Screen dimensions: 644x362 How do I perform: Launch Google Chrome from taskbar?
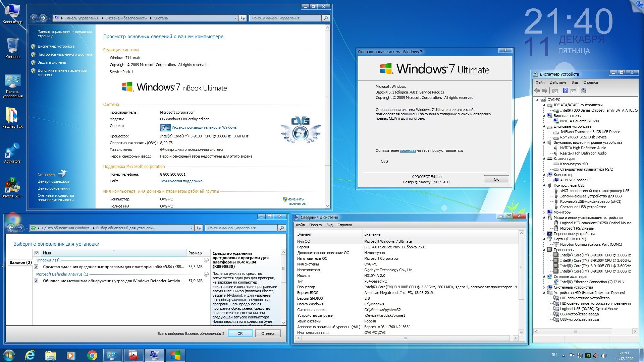coord(92,355)
